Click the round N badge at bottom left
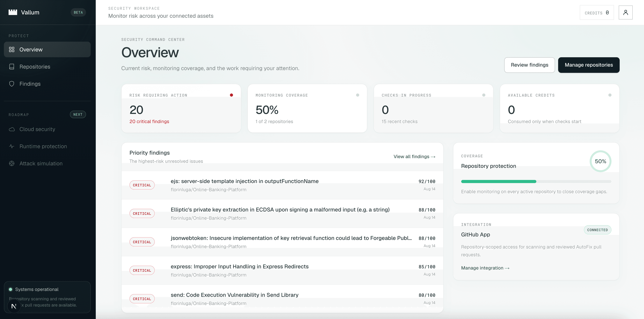Screen dimensions: 644x319 coord(14,306)
